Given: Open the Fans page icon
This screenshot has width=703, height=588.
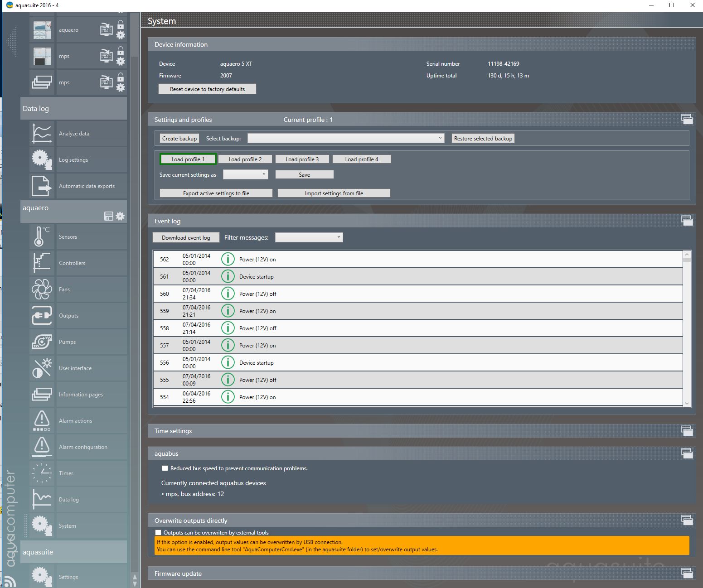Looking at the screenshot, I should pyautogui.click(x=42, y=289).
